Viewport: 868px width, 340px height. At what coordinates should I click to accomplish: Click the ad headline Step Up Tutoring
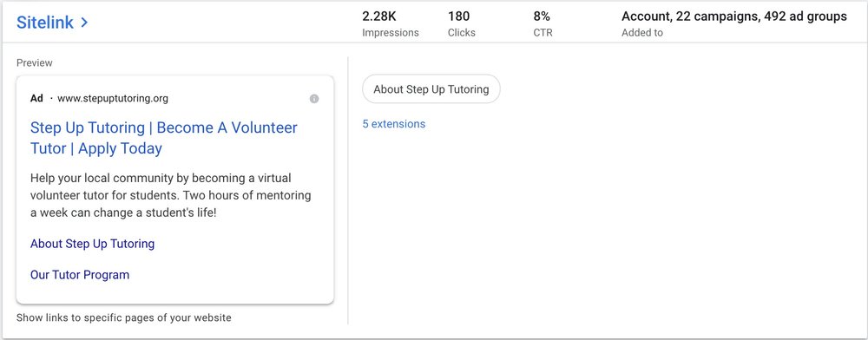coord(164,138)
